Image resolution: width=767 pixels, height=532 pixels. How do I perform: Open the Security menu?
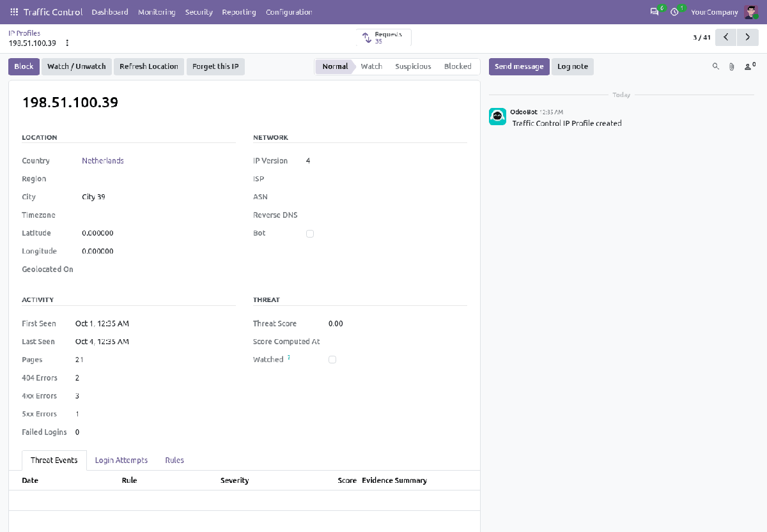(199, 12)
